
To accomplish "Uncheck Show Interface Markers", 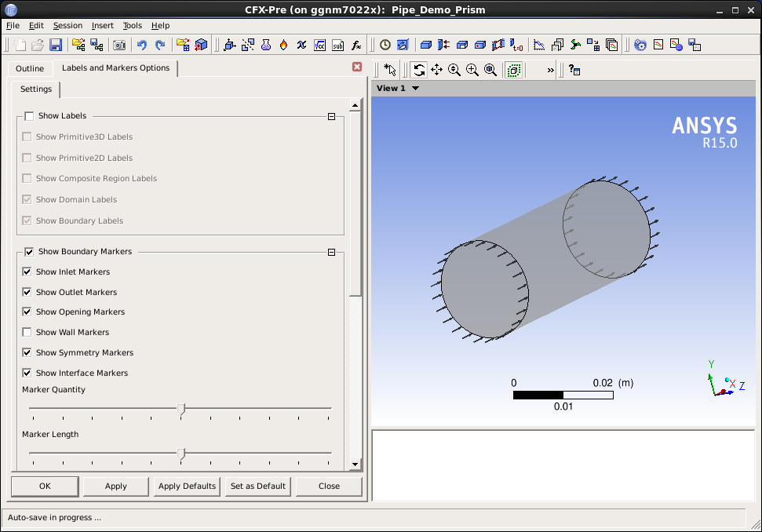I will (27, 373).
